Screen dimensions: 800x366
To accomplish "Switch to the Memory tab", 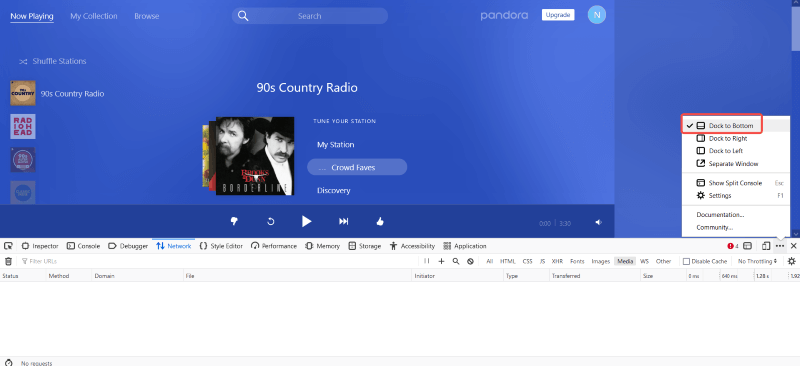I will click(322, 246).
